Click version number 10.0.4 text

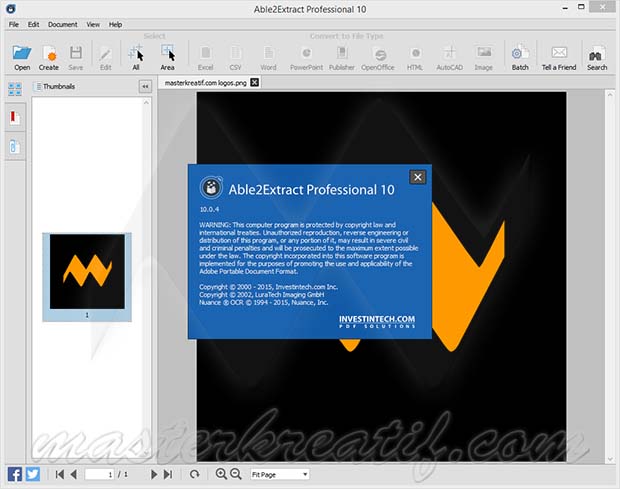209,210
